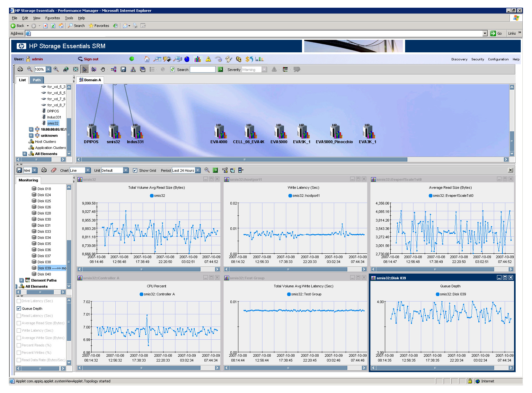Viewport: 532px width, 393px height.
Task: Click the binoculars find icon
Action: click(x=66, y=69)
